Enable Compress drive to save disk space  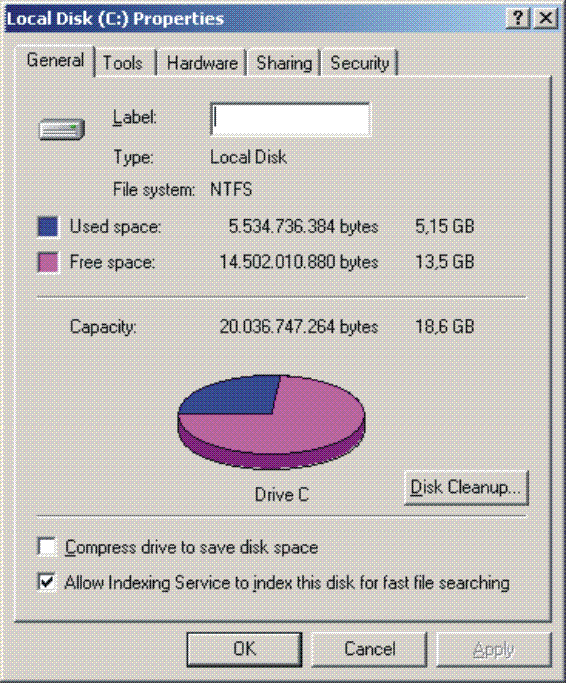pos(47,547)
